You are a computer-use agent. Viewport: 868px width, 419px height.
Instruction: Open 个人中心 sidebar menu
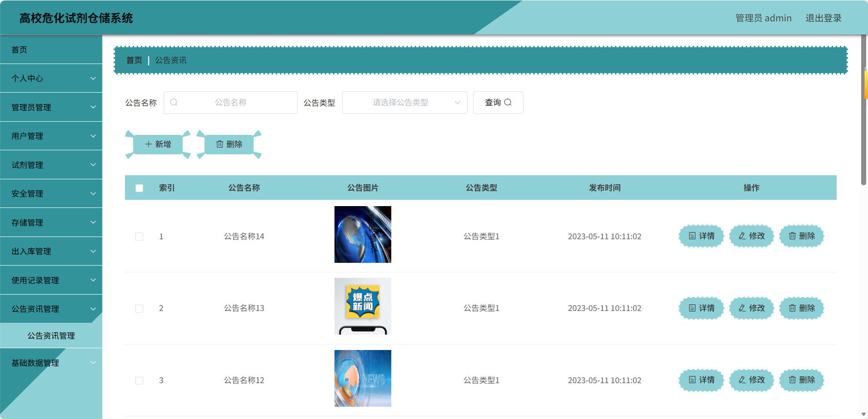51,79
